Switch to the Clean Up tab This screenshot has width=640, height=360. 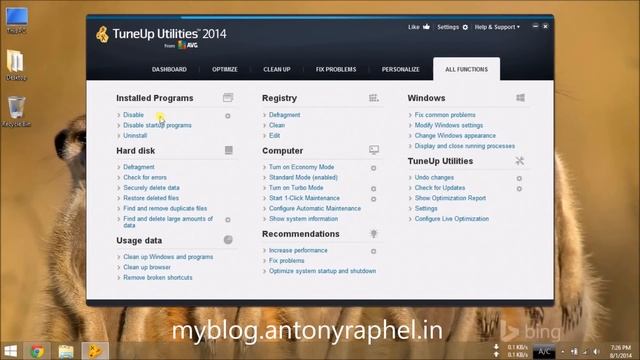tap(277, 69)
